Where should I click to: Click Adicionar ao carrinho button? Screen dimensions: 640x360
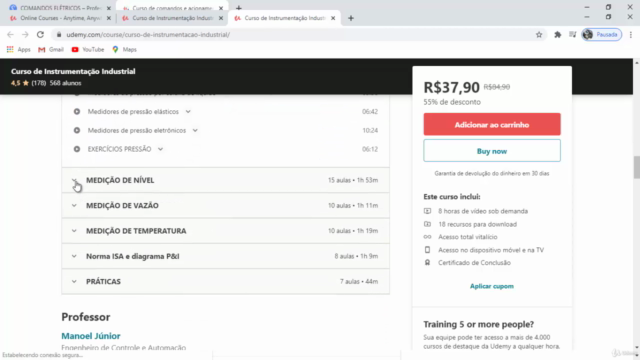click(492, 124)
